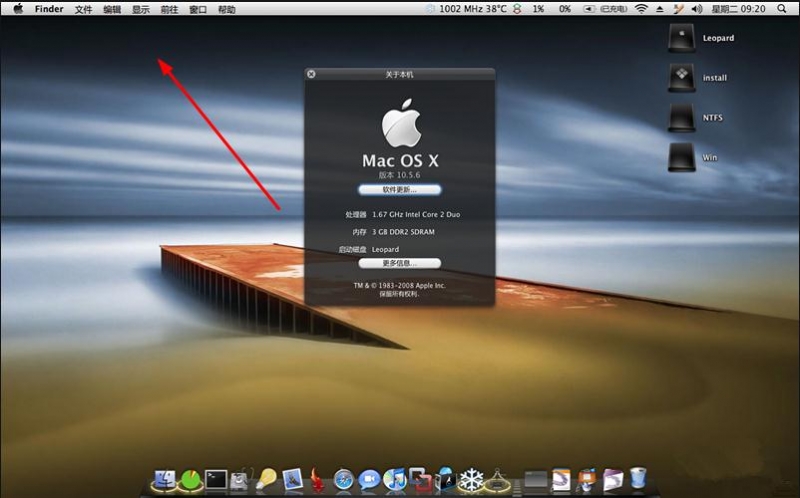Click the eject menu bar icon
Viewport: 800px width, 498px height.
click(x=660, y=9)
